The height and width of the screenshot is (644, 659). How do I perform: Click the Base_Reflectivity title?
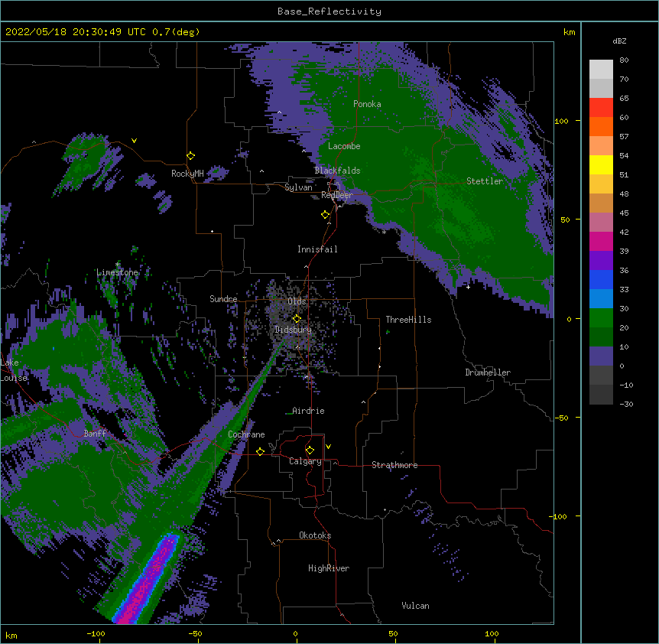[329, 11]
